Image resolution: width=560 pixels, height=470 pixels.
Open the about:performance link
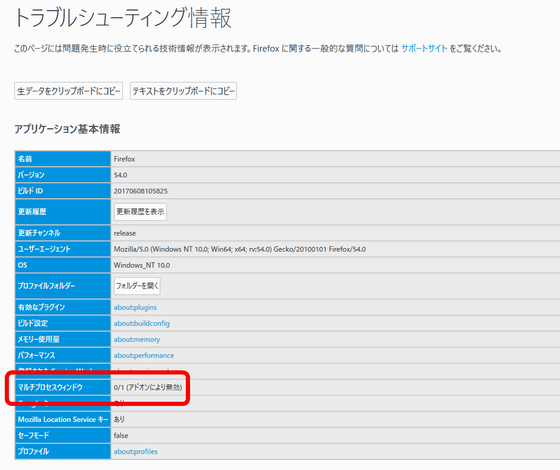point(144,356)
